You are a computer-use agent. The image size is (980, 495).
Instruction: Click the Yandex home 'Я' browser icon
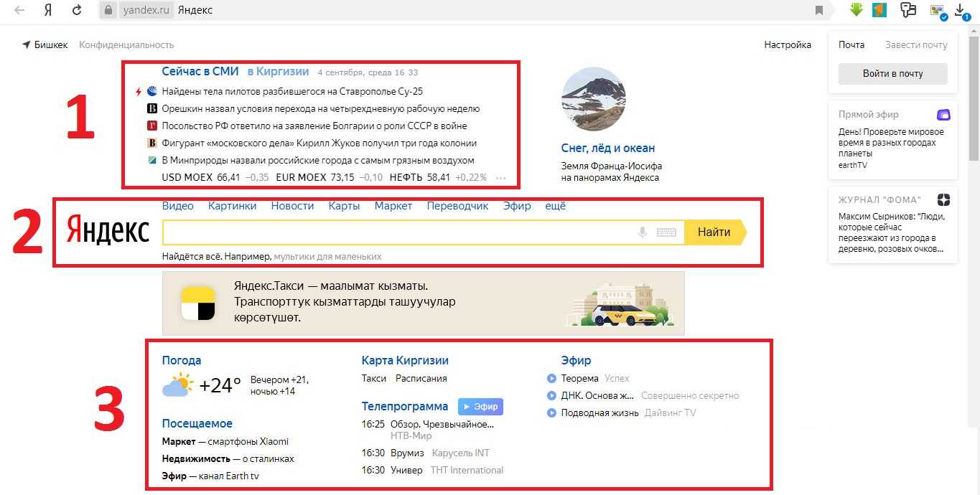(47, 10)
